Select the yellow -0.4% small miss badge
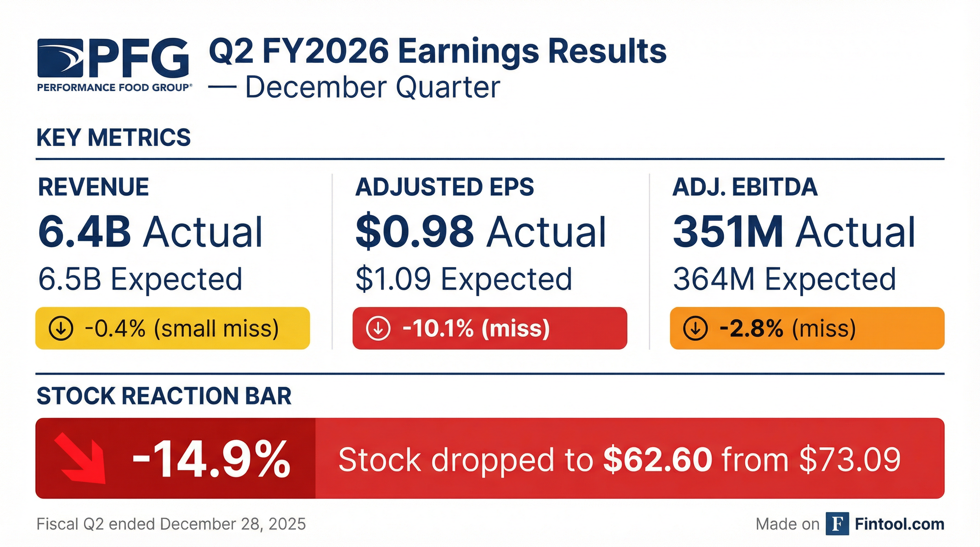The width and height of the screenshot is (980, 547). [173, 328]
